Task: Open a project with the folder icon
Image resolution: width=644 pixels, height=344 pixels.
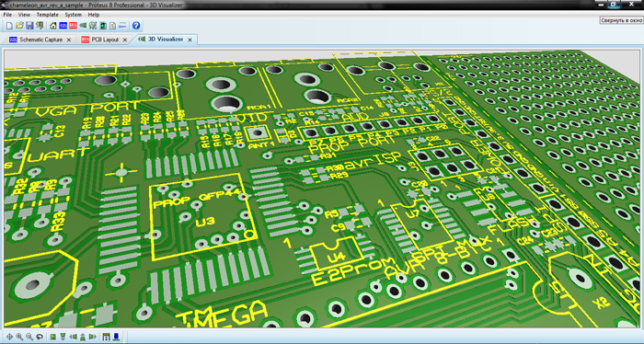Action: click(19, 26)
